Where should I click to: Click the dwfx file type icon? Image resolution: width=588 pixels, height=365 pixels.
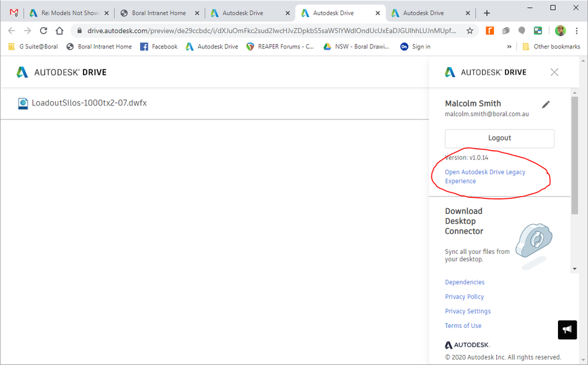point(23,104)
